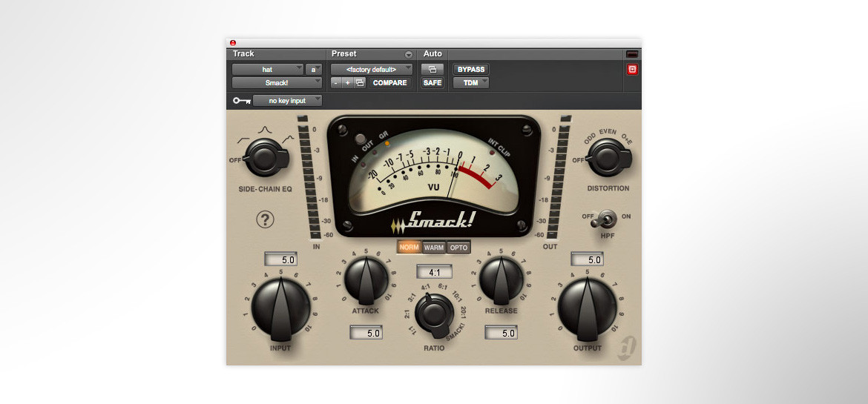Open the no key input dropdown
The height and width of the screenshot is (404, 868).
[287, 101]
